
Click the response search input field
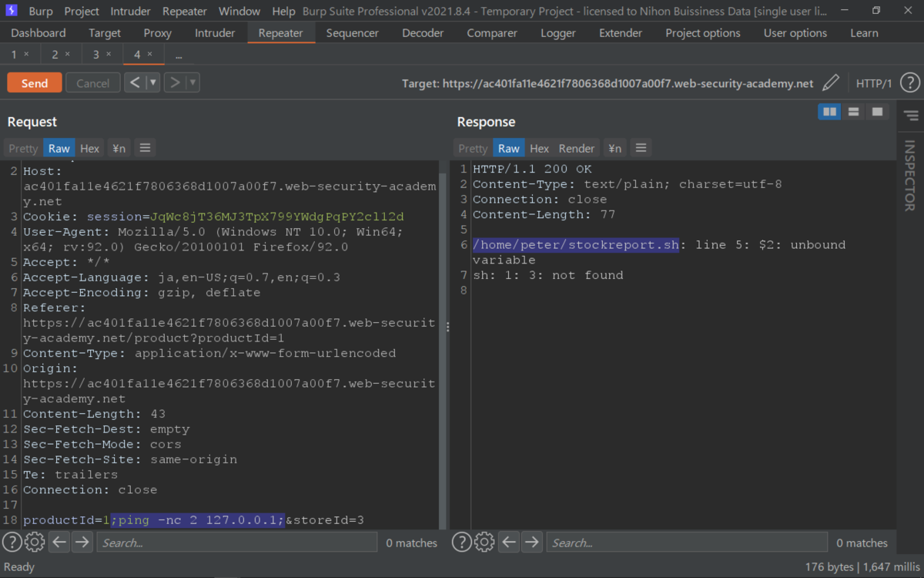[687, 543]
